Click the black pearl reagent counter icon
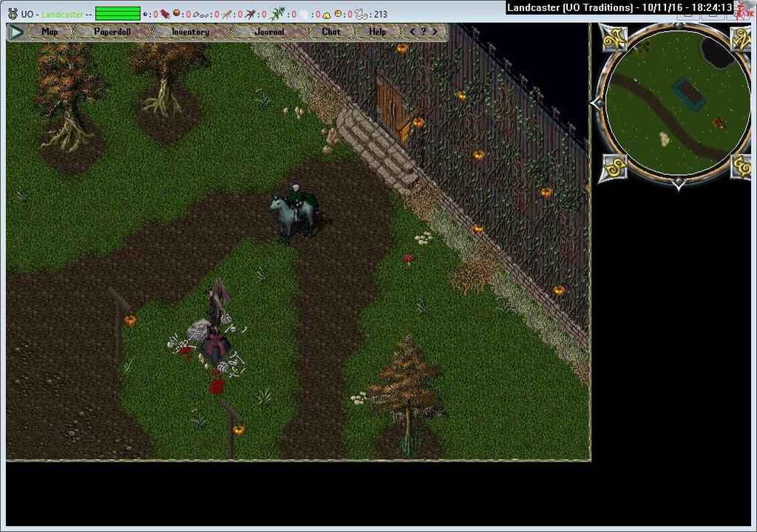This screenshot has width=757, height=532. [x=146, y=15]
